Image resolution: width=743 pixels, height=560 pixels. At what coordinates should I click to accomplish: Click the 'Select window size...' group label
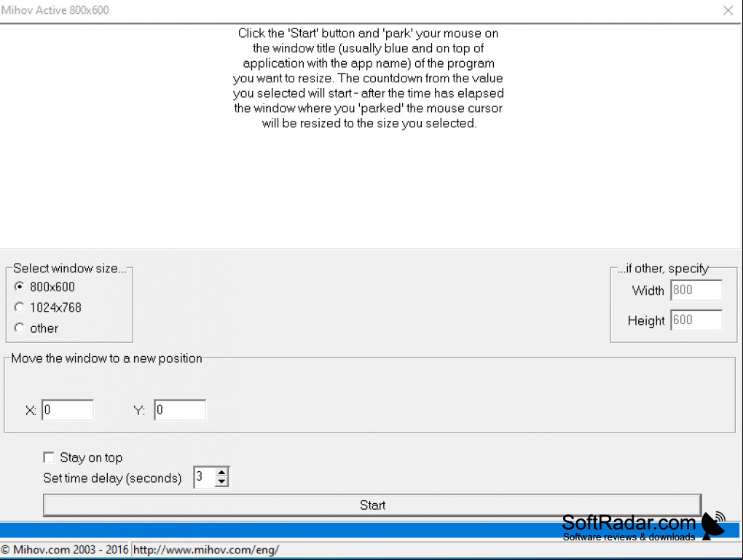coord(70,268)
